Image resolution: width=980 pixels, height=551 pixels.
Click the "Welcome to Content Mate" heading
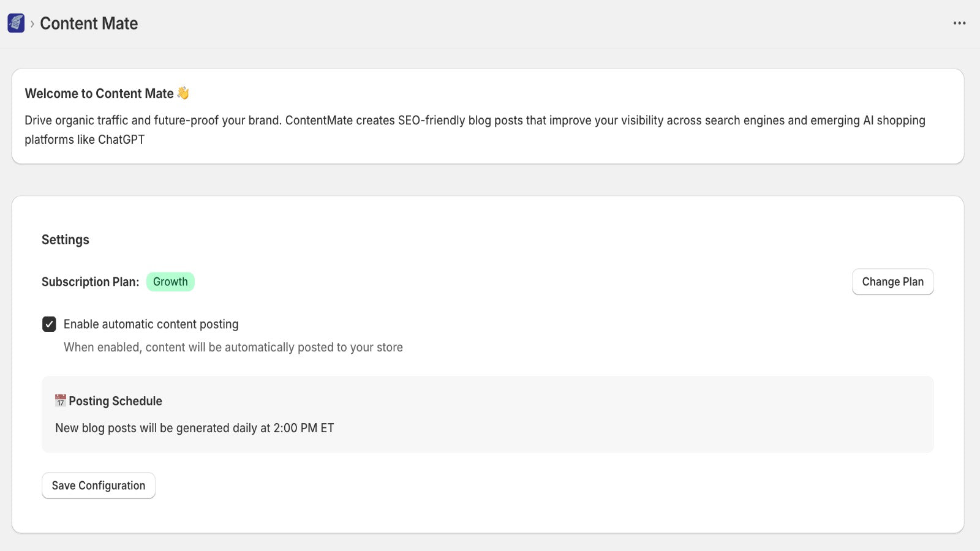point(99,94)
